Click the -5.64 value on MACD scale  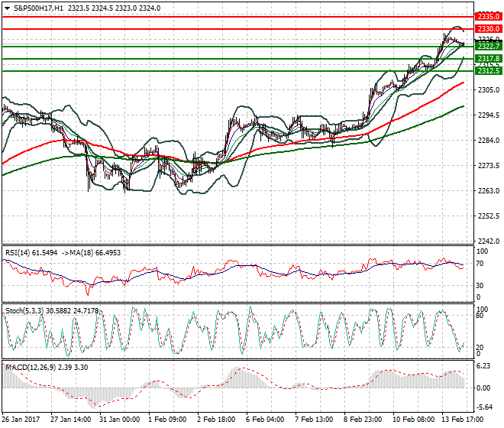pos(484,407)
